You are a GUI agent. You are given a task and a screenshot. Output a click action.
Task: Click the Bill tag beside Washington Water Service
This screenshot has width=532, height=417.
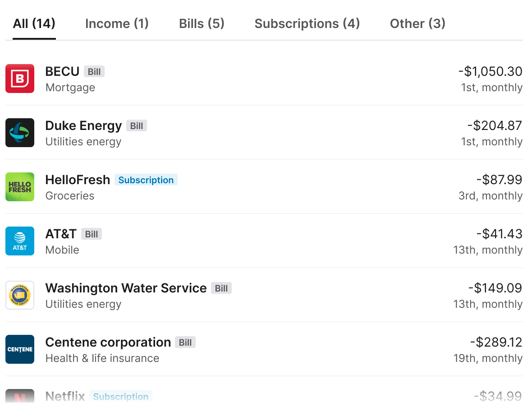(x=221, y=288)
